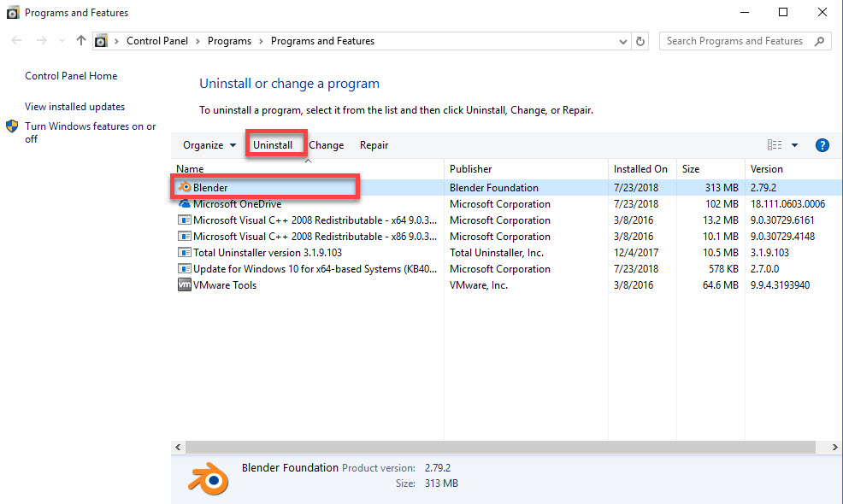The image size is (843, 504).
Task: Click the Blender icon in the program list
Action: (184, 188)
